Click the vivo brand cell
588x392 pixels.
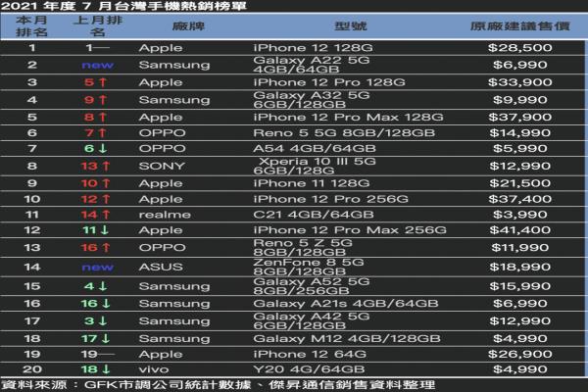[x=154, y=369]
